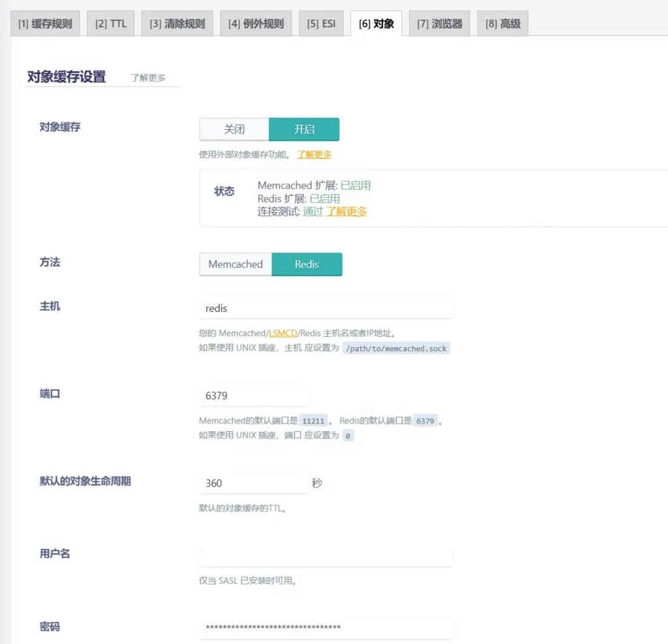Click the 密码 field with asterisks
Screen dimensions: 668x644
click(x=326, y=628)
